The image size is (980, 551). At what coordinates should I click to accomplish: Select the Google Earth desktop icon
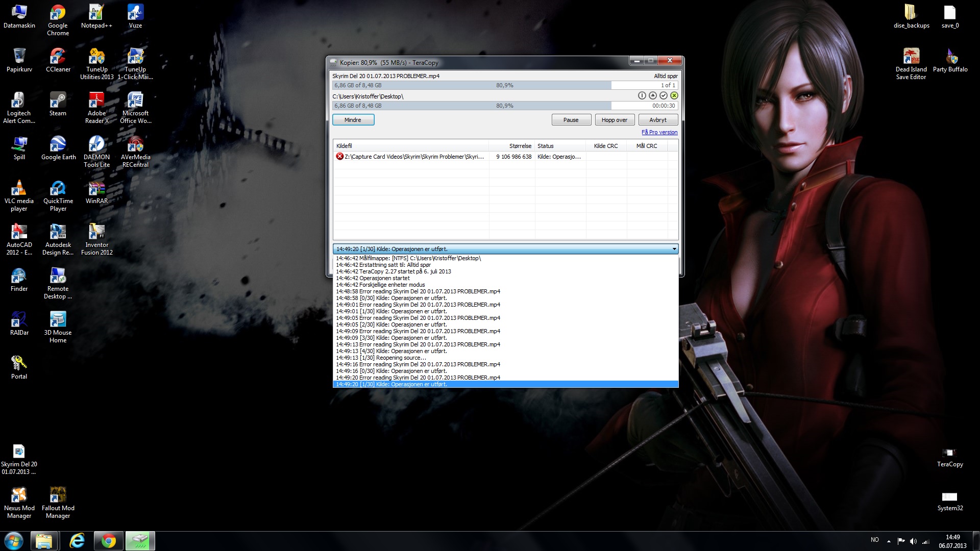(x=58, y=148)
